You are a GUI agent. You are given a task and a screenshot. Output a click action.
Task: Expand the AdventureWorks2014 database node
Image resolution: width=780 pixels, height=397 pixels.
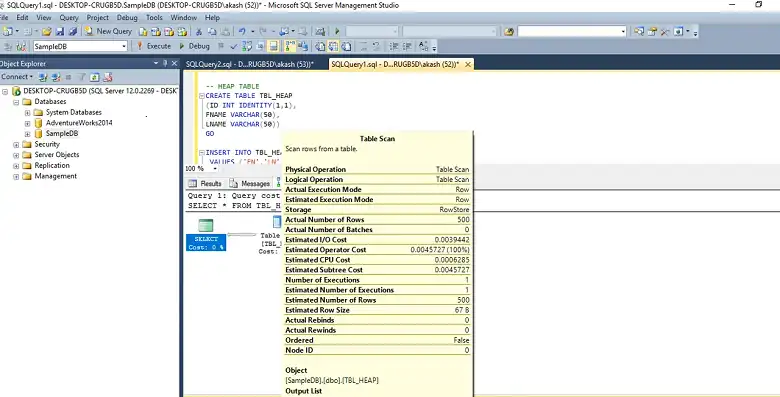click(27, 123)
